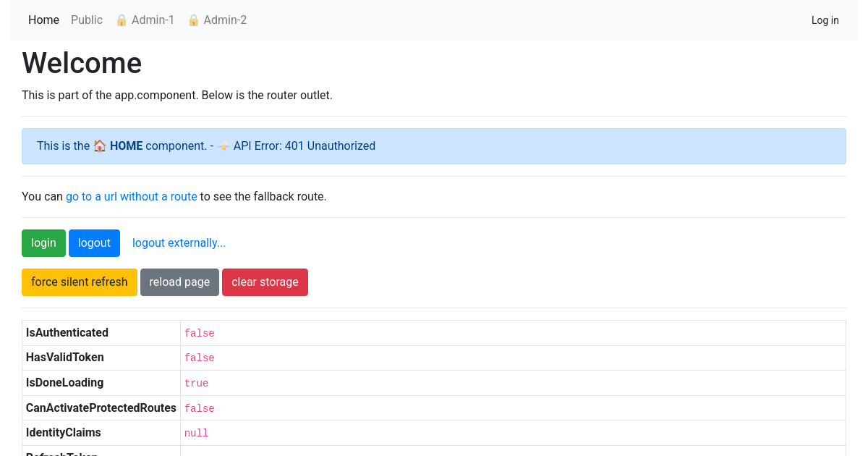Select the false value beside IsAuthenticated
Image resolution: width=868 pixels, height=456 pixels.
[x=200, y=333]
